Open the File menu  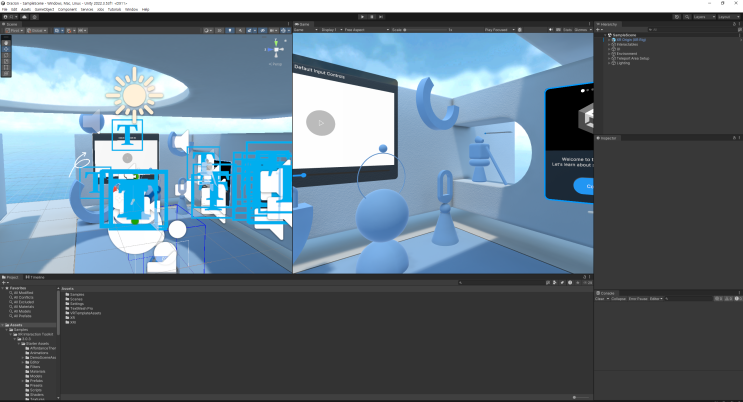[x=5, y=9]
